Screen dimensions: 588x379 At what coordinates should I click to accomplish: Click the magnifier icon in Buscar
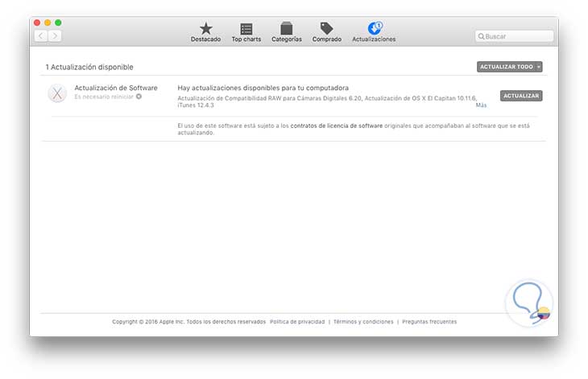tap(481, 36)
